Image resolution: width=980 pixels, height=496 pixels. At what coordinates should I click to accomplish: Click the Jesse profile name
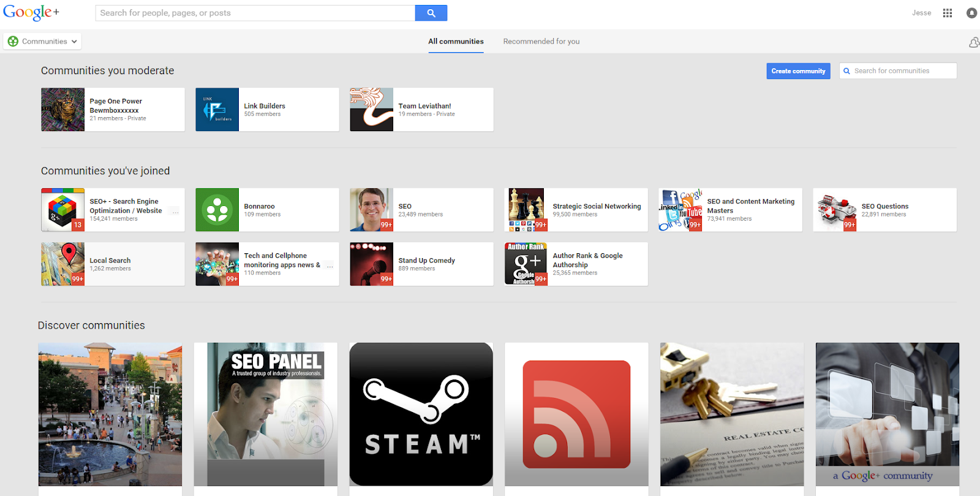[921, 13]
